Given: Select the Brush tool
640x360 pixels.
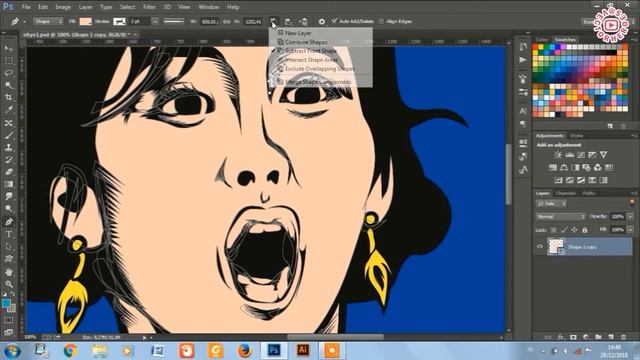Looking at the screenshot, I should tap(9, 135).
